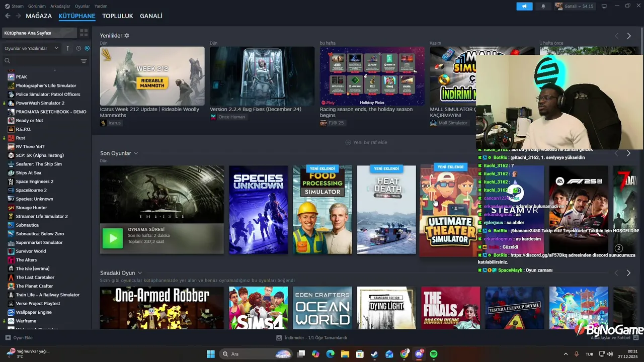This screenshot has width=644, height=362.
Task: Open the KÜTÜPHANE library tab
Action: coord(77,16)
